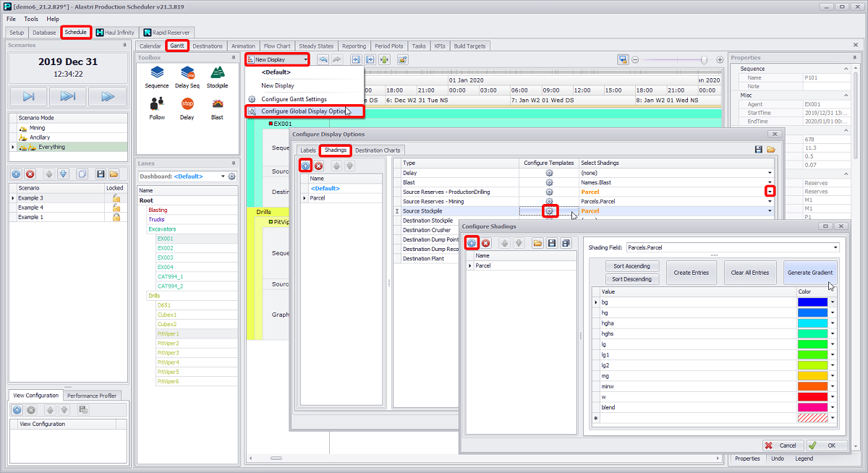Open shadings dropdown for Source Reserves ProductionDrilling
The width and height of the screenshot is (868, 473).
pos(770,192)
